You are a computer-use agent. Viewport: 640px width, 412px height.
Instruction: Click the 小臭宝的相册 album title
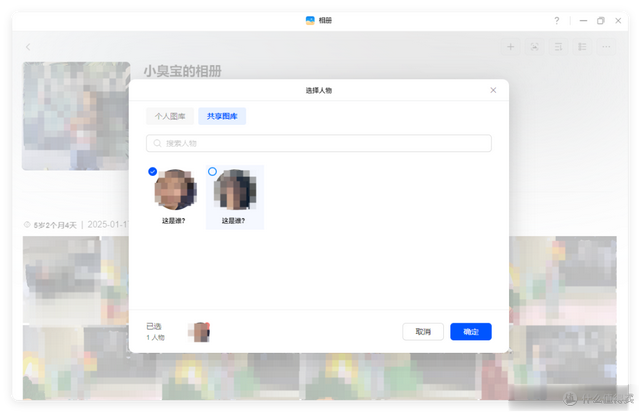pyautogui.click(x=182, y=71)
